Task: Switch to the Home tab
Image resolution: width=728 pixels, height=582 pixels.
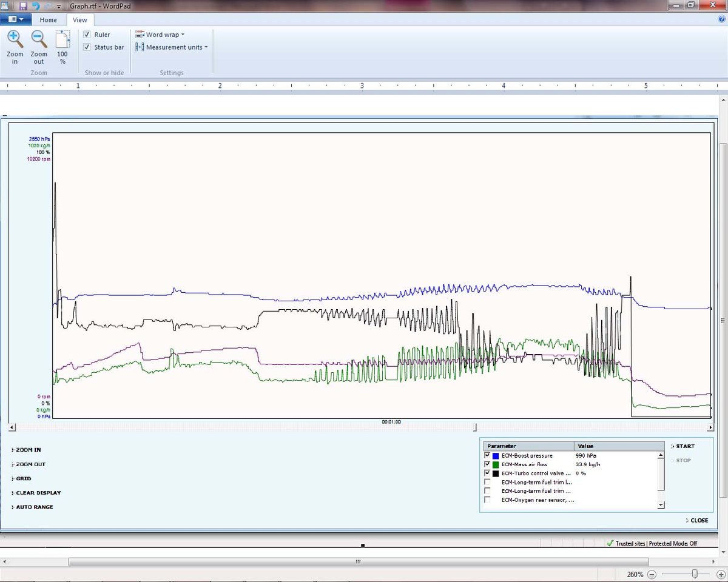Action: point(48,19)
